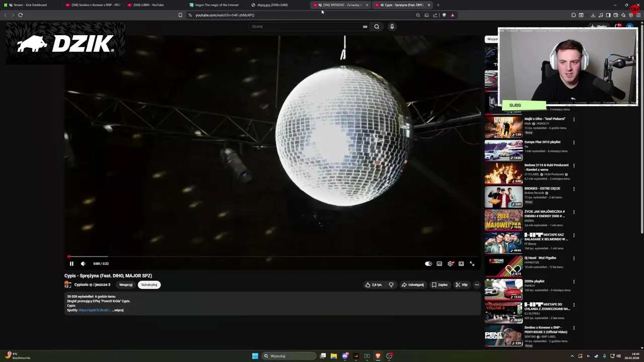Open the weather widget showing 5°C
Viewport: 644px width, 362px height.
click(18, 356)
